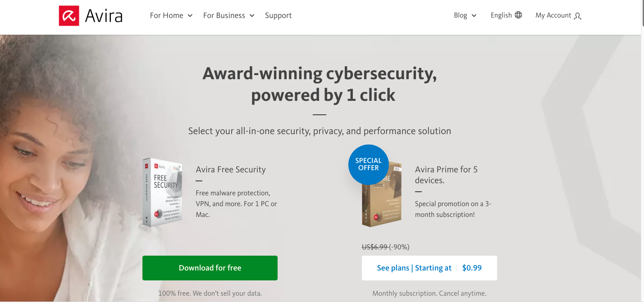Click the Avira Prime for 5 devices heading
The width and height of the screenshot is (644, 302).
[x=446, y=175]
